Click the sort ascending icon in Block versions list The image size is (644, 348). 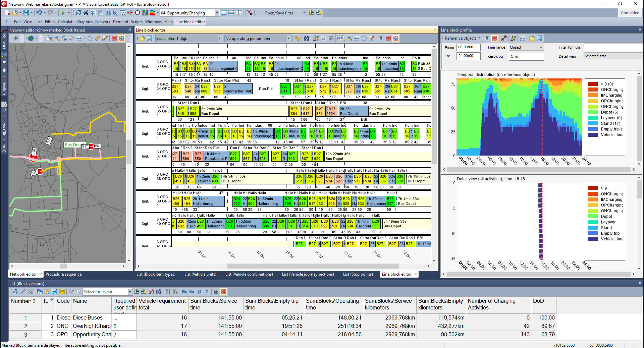pyautogui.click(x=168, y=292)
